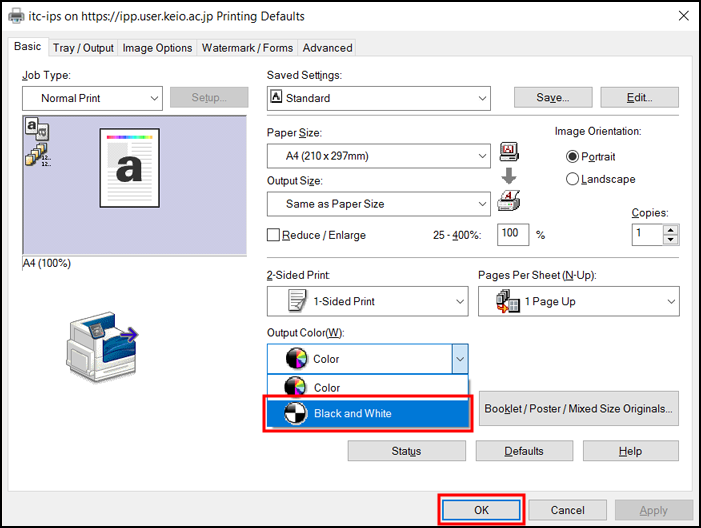
Task: Switch to the Basic tab
Action: (28, 46)
